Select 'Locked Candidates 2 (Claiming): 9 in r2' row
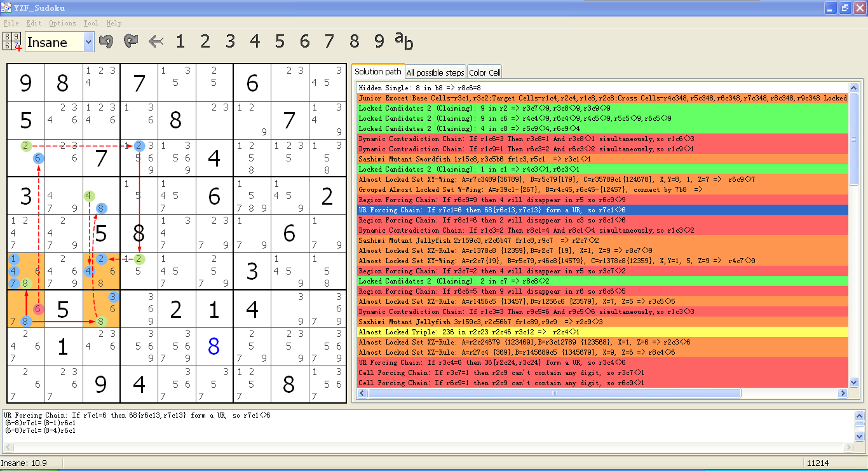Image resolution: width=868 pixels, height=471 pixels. click(x=602, y=108)
